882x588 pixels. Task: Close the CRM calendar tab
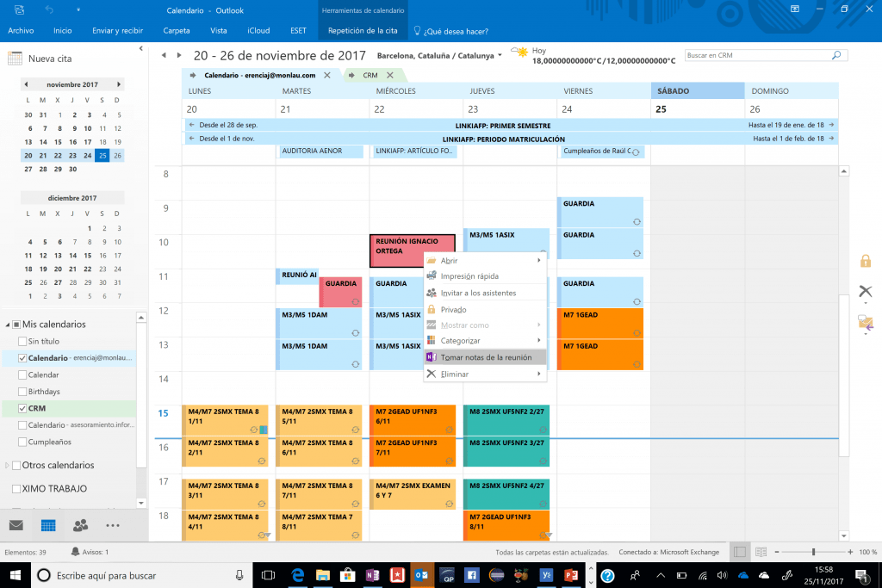point(390,75)
